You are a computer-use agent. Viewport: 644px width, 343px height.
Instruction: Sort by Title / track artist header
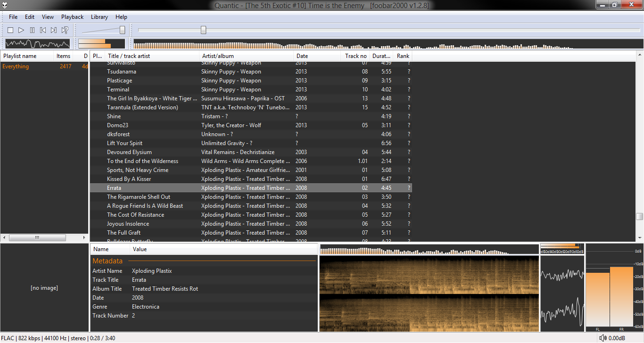point(152,56)
